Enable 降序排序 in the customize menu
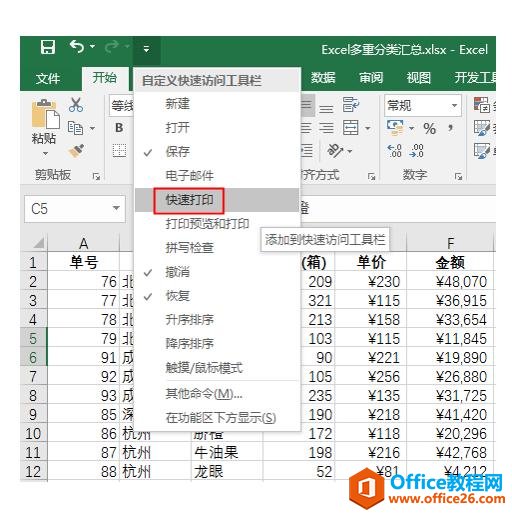The width and height of the screenshot is (512, 516). (217, 344)
